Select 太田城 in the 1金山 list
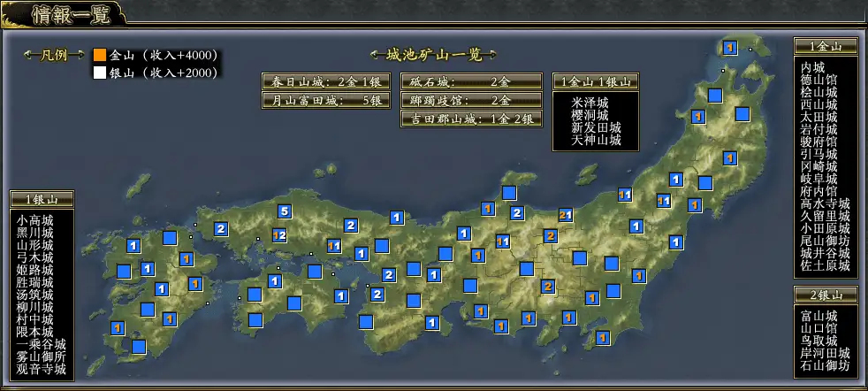 819,117
